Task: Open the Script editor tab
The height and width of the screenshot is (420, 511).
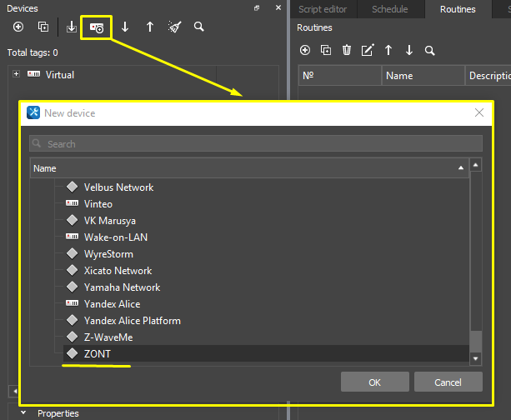Action: pyautogui.click(x=322, y=9)
